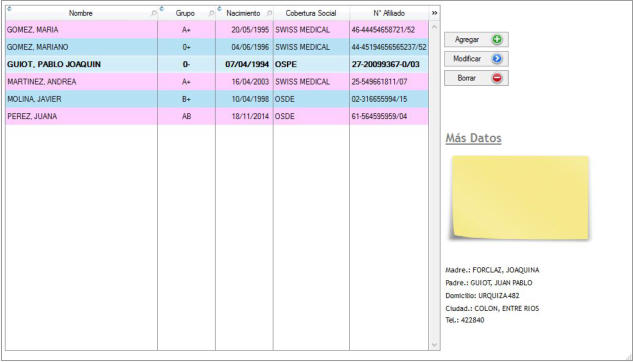Click the search icon in Grupo column header
633x362 pixels.
(x=211, y=13)
